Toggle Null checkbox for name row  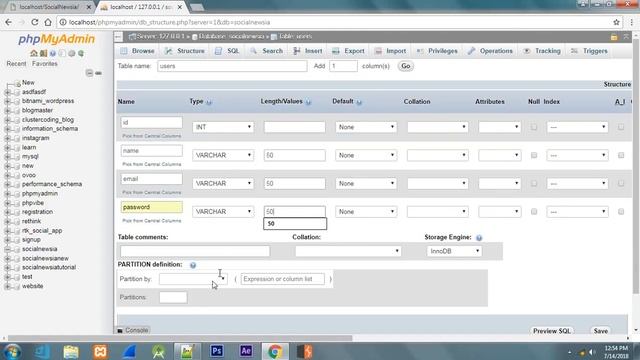[x=533, y=156]
